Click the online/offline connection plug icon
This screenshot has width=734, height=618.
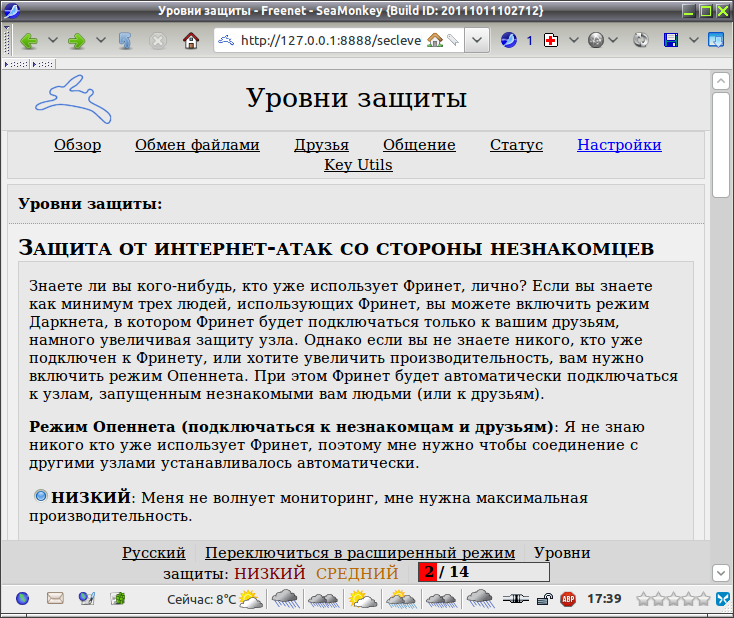515,599
